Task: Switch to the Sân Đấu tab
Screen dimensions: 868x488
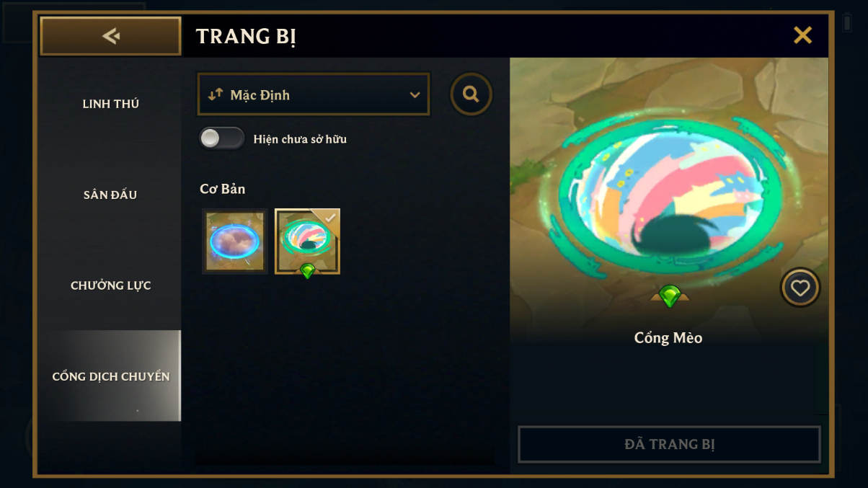Action: point(110,195)
